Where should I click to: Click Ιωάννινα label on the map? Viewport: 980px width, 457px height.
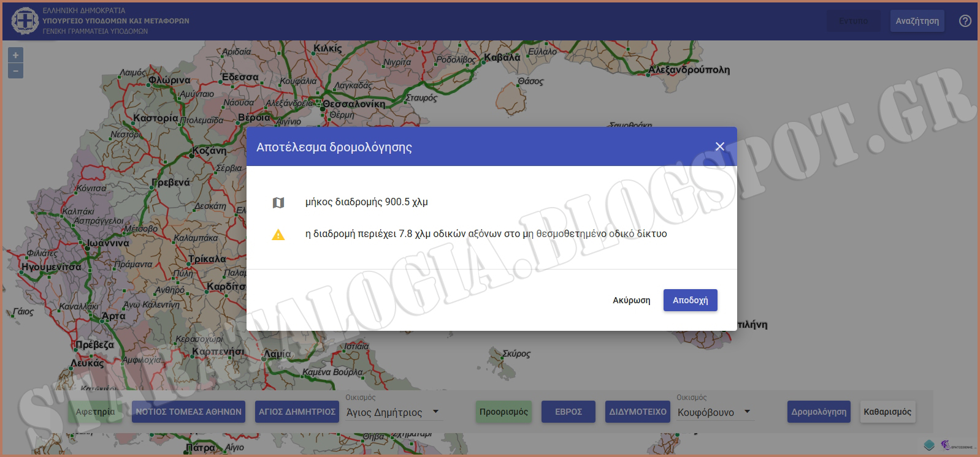click(107, 243)
